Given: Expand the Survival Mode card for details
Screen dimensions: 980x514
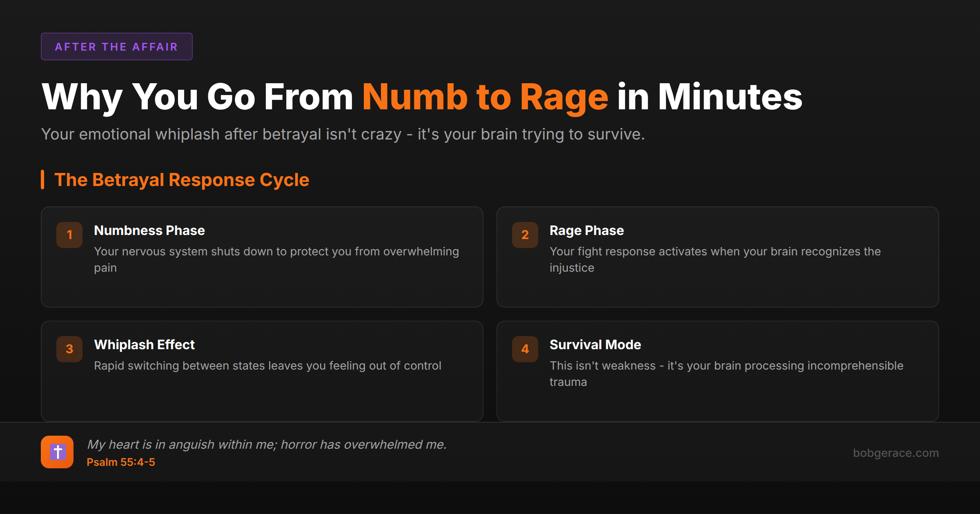Looking at the screenshot, I should tap(718, 370).
